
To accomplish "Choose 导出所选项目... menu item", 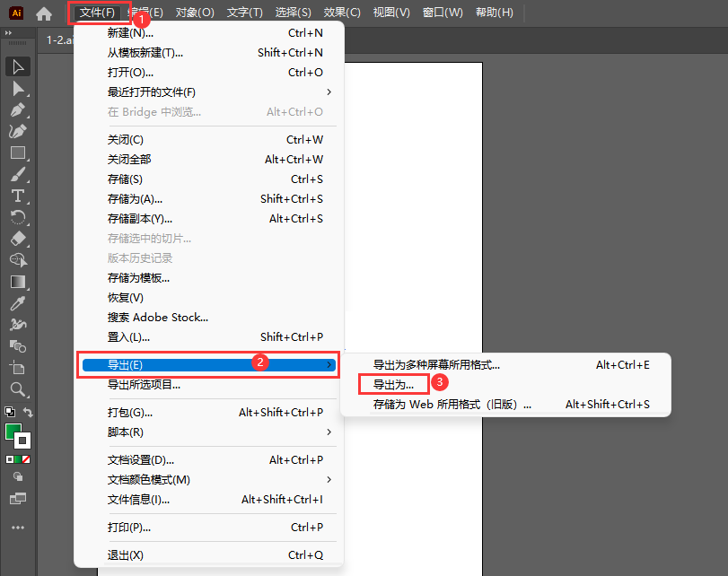I will 209,384.
